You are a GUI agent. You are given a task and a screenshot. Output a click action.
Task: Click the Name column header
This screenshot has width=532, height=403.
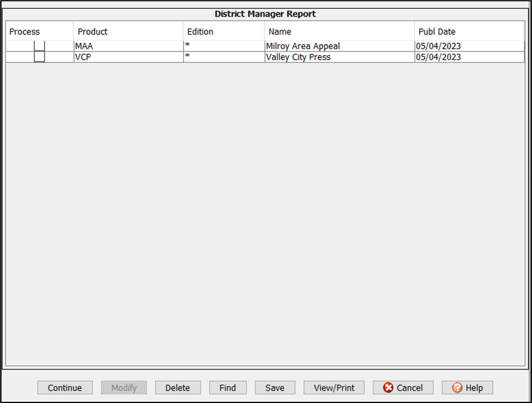(x=280, y=32)
